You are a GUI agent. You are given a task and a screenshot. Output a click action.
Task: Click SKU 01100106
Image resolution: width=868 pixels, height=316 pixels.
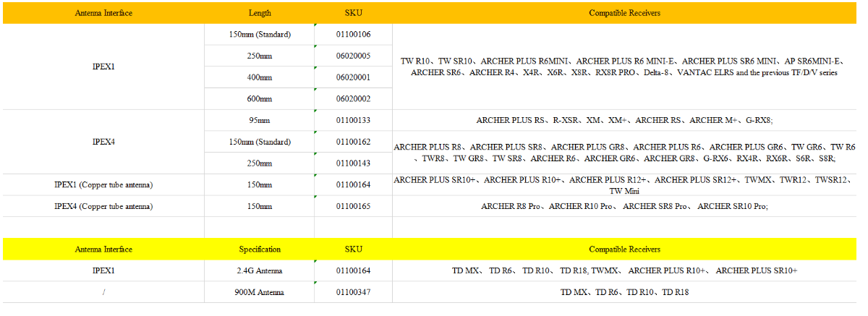[x=354, y=35]
